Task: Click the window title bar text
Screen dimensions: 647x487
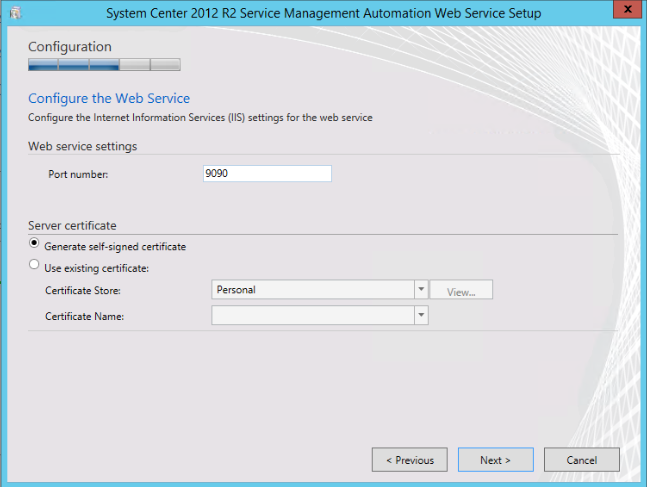Action: pos(324,13)
